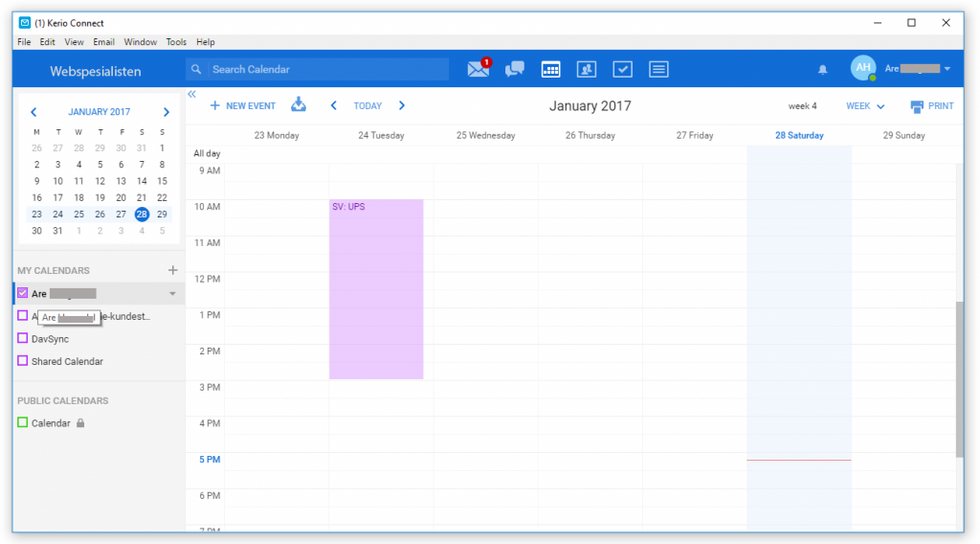Viewport: 980px width, 544px height.
Task: Click the notifications bell icon
Action: (x=822, y=70)
